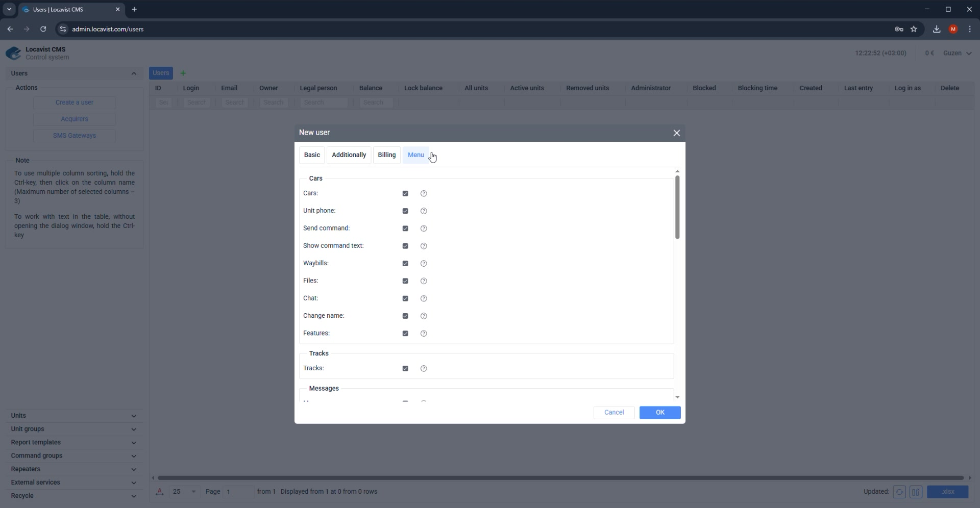Open help icon for Waybills option

424,264
